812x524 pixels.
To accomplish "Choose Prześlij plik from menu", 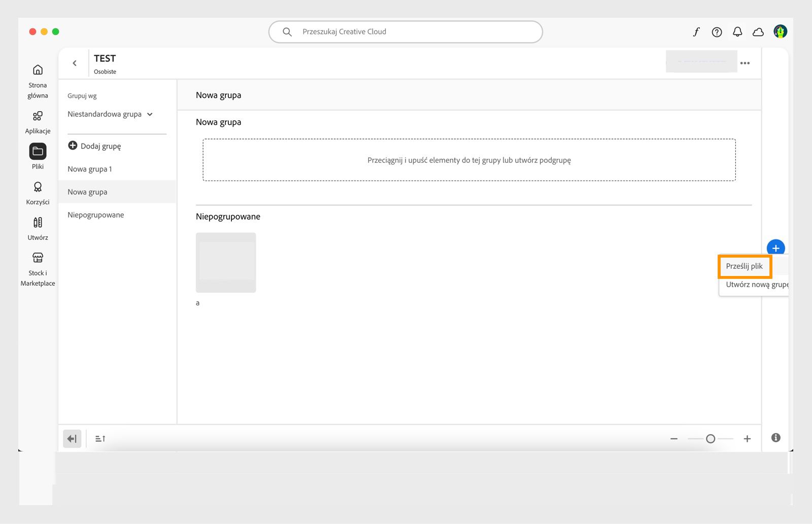I will pyautogui.click(x=745, y=266).
